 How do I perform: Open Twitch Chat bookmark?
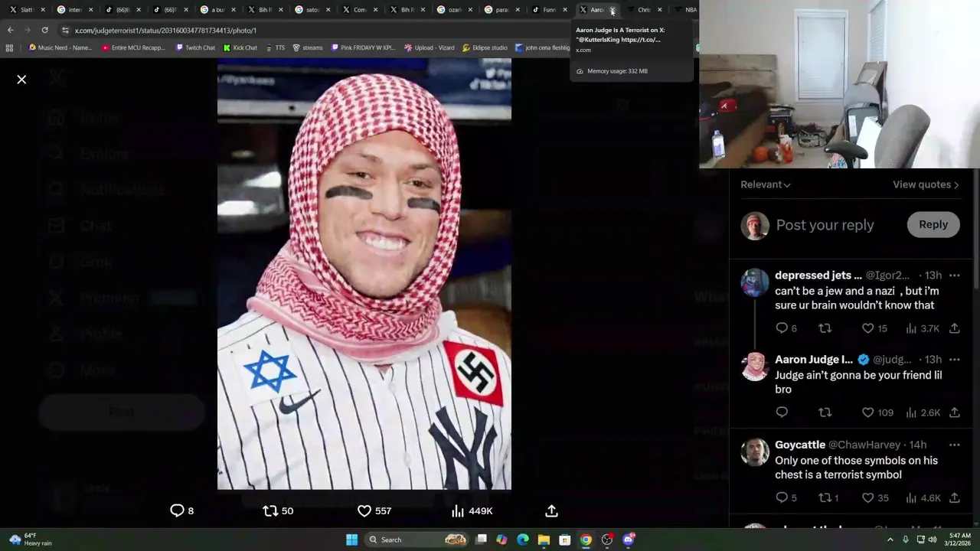pyautogui.click(x=195, y=47)
